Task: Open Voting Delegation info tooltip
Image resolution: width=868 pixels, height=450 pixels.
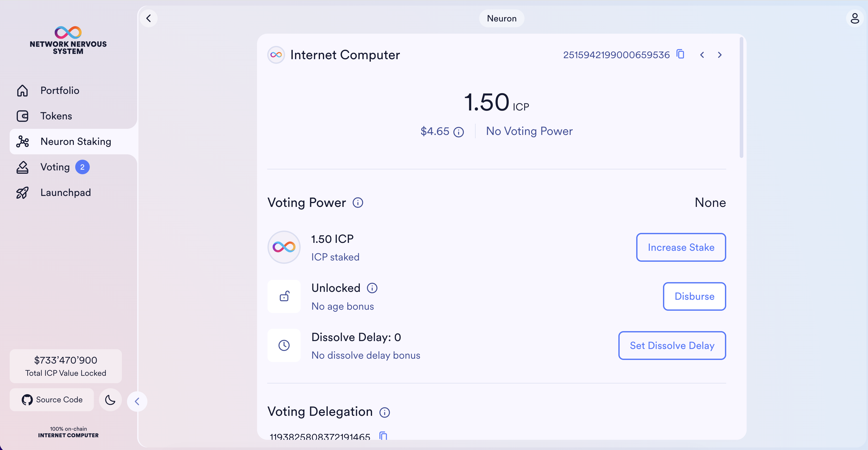Action: (385, 412)
